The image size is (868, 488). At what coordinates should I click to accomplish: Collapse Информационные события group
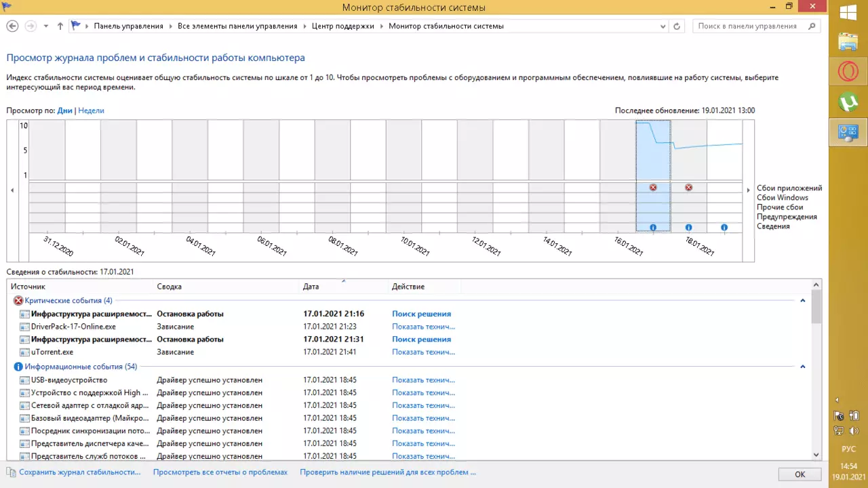(x=803, y=367)
